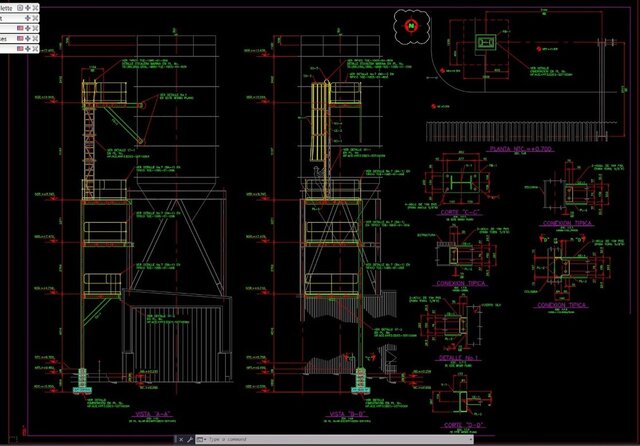The width and height of the screenshot is (640, 446).
Task: Select the 'CORTE "C-C"' title text
Action: [x=460, y=213]
